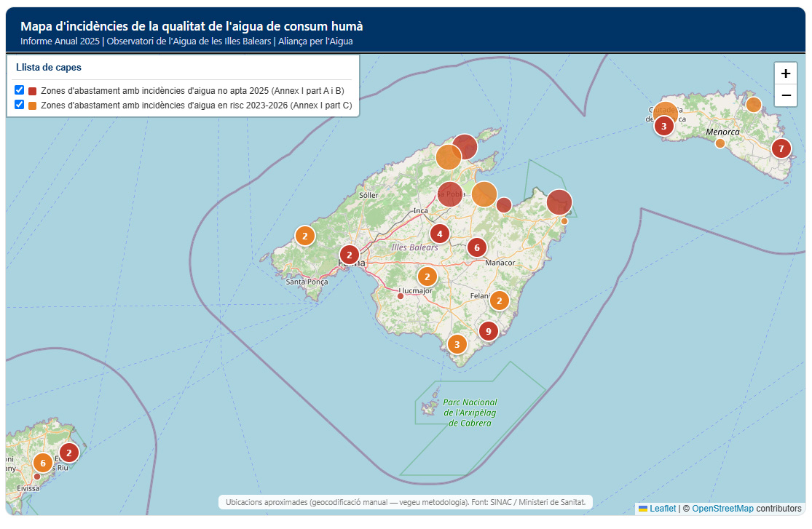Select large orange marker beside the red Pollença marker
This screenshot has width=812, height=529.
tap(449, 157)
